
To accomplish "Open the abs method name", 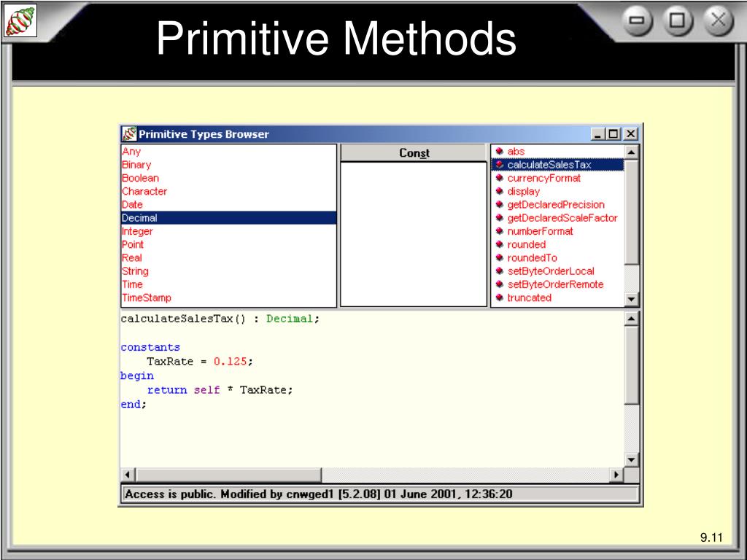I will pyautogui.click(x=516, y=152).
